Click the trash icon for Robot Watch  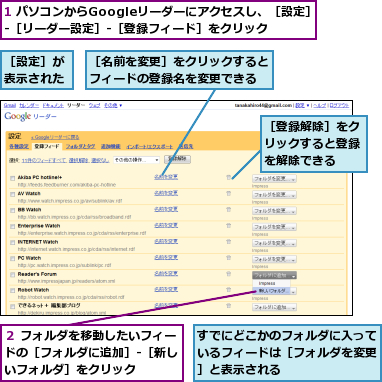tap(229, 289)
